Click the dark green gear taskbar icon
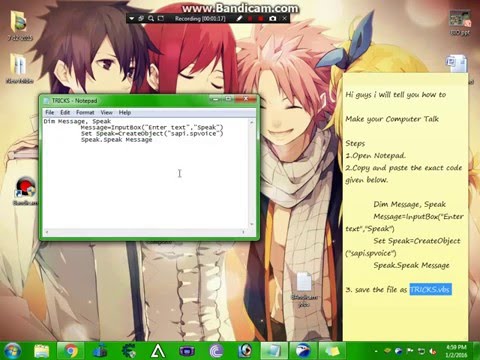 (129, 351)
